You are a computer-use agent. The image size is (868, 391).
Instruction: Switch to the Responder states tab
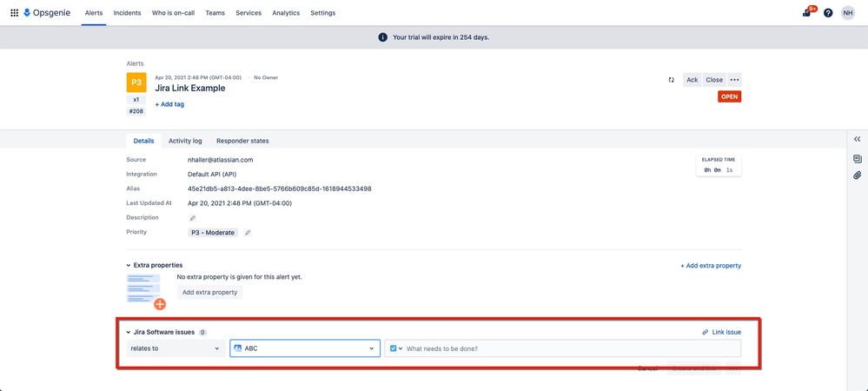click(242, 141)
